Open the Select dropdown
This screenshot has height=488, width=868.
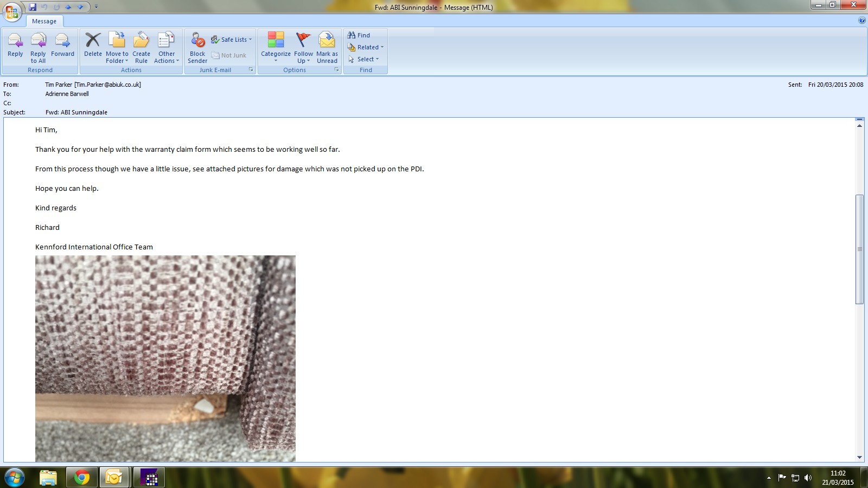pyautogui.click(x=363, y=59)
